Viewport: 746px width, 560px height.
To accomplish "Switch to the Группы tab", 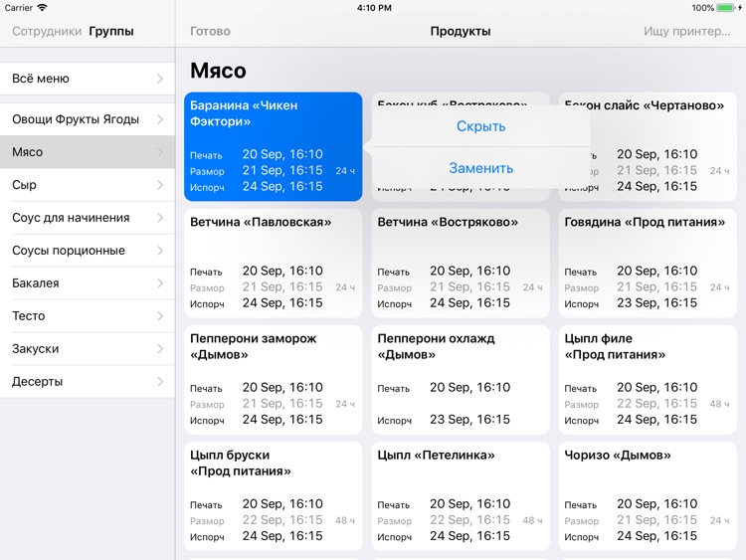I will (111, 32).
